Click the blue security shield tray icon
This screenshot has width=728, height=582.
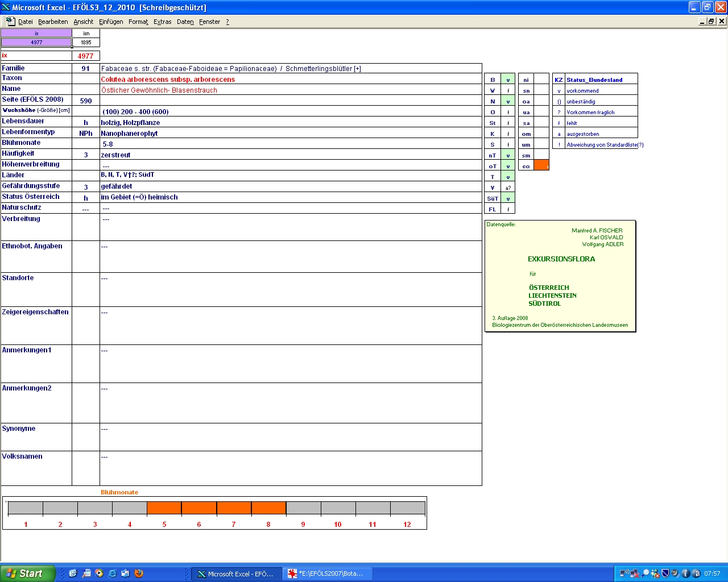(x=665, y=573)
